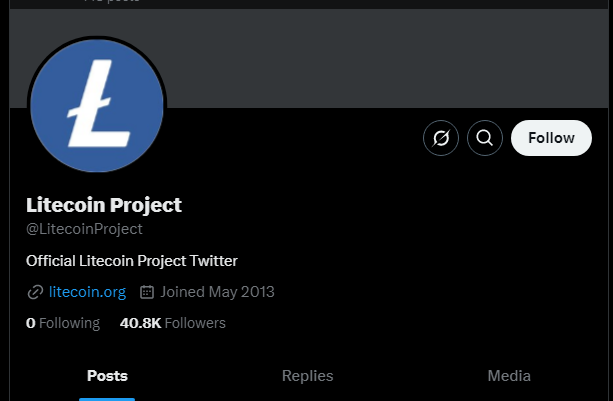Open the Litecoin logo profile picture
Image resolution: width=613 pixels, height=401 pixels.
pyautogui.click(x=97, y=105)
